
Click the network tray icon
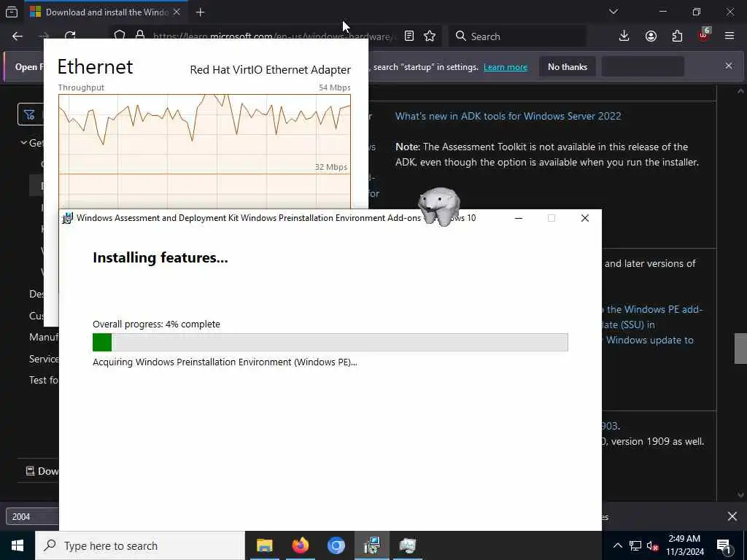pyautogui.click(x=635, y=545)
